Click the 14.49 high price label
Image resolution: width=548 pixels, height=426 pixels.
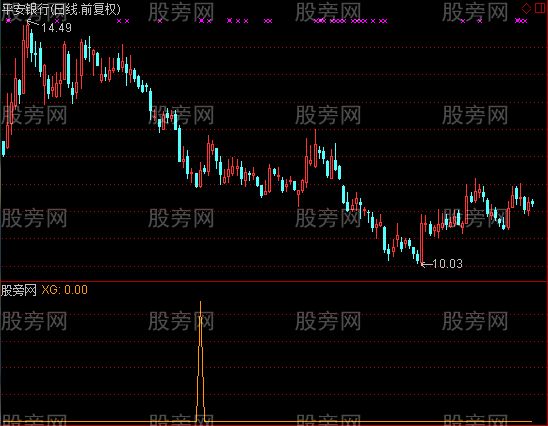tap(56, 28)
